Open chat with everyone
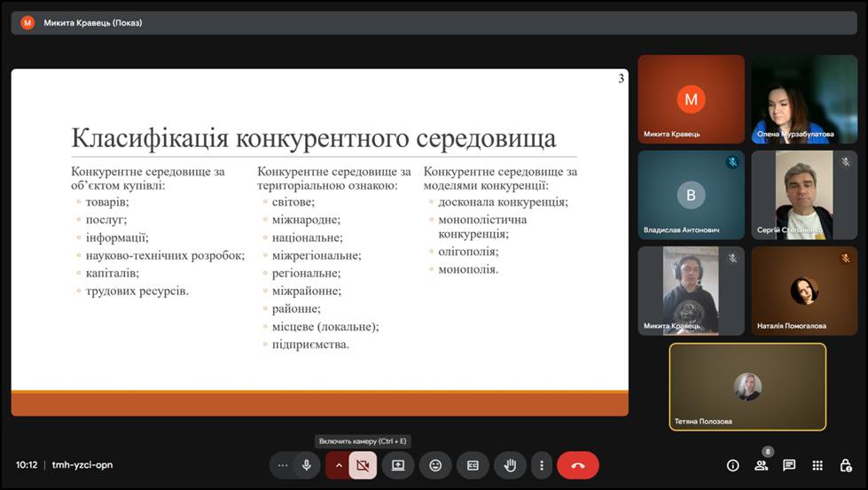The image size is (868, 490). click(x=789, y=465)
